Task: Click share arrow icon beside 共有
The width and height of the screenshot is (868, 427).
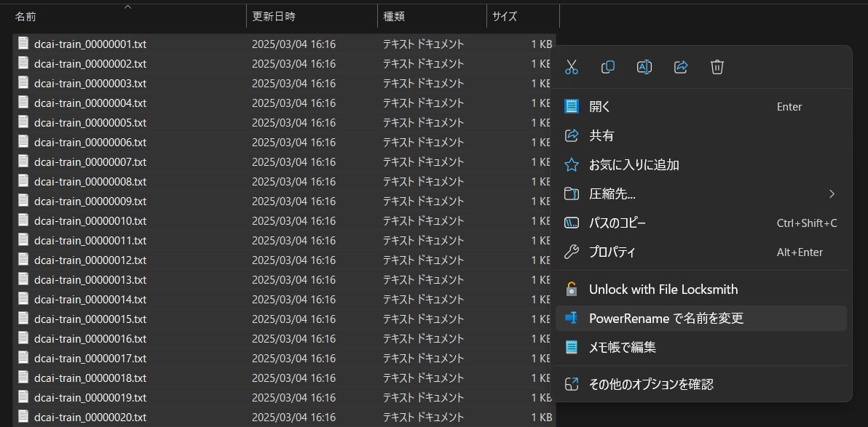Action: [x=572, y=135]
